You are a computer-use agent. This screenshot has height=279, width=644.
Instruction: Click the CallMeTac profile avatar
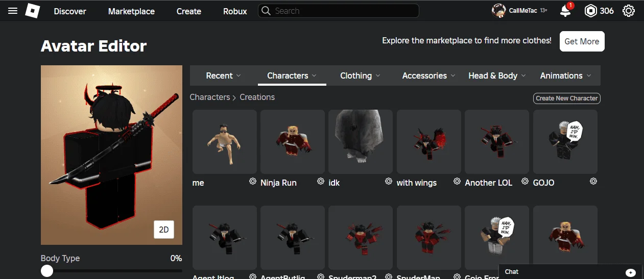click(498, 11)
